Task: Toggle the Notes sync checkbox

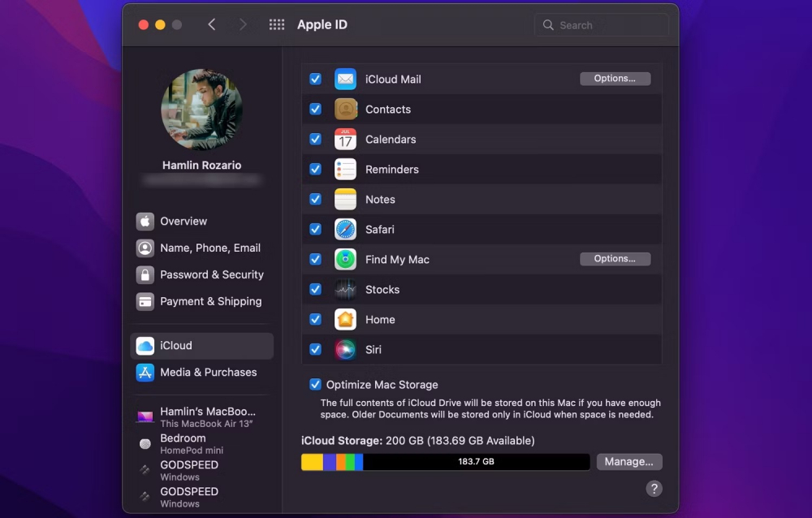Action: 315,200
